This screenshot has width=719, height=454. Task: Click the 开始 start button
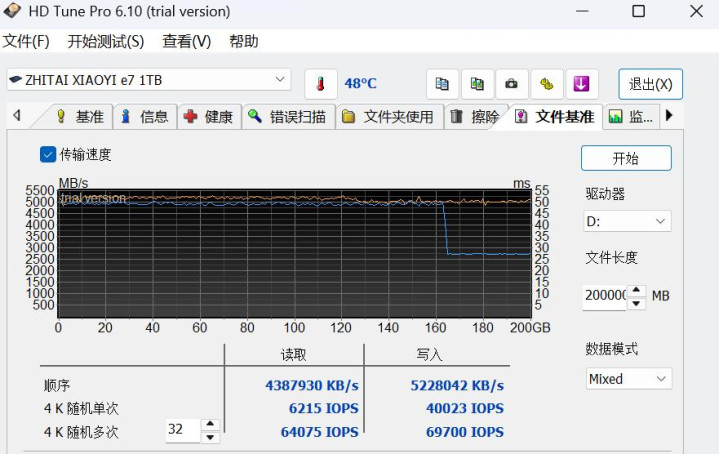point(626,158)
